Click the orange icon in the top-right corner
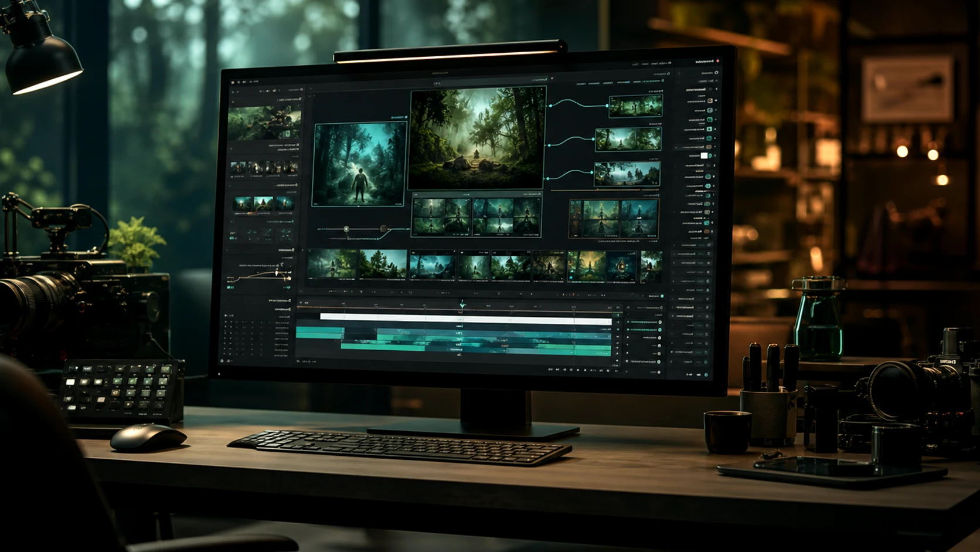980x552 pixels. tap(717, 61)
